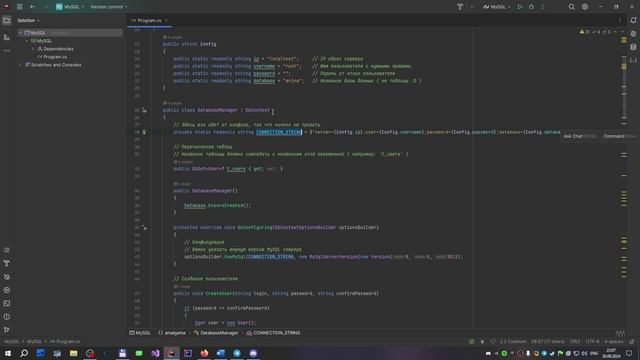Go to previous highlighted problem arrow

(x=616, y=32)
